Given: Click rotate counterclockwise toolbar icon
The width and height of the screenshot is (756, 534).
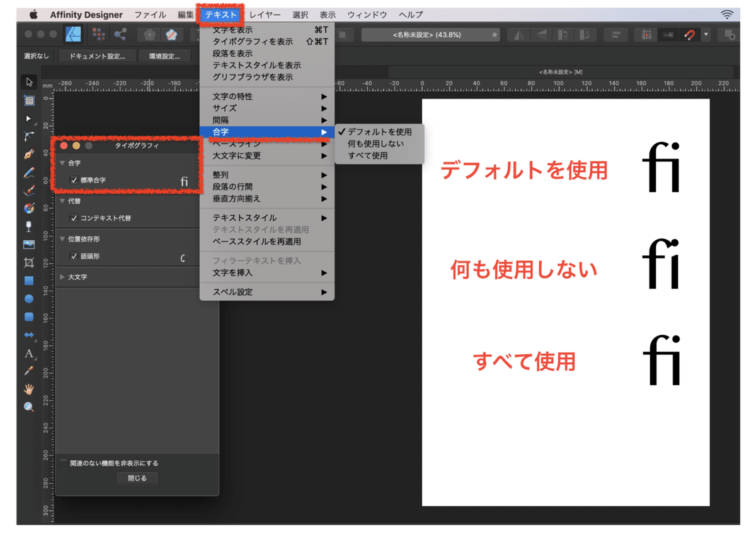Looking at the screenshot, I should (x=564, y=35).
